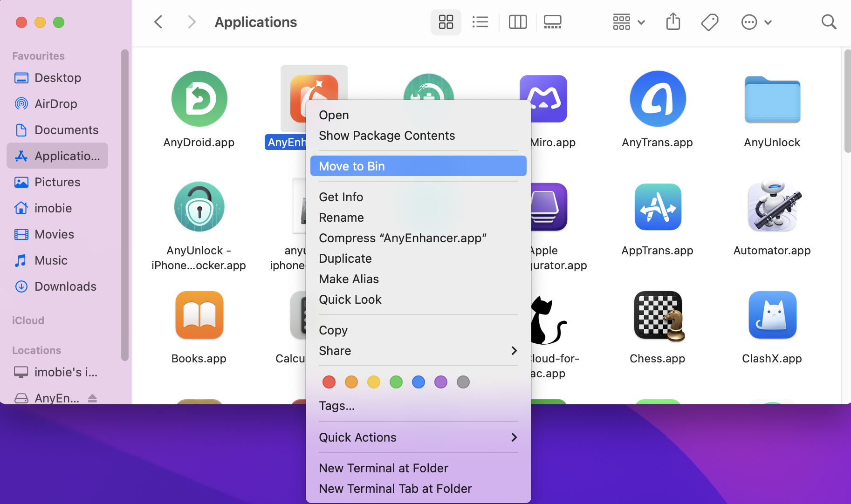Choose New Terminal Tab at Folder
Screen dimensions: 851x504
tap(418, 489)
